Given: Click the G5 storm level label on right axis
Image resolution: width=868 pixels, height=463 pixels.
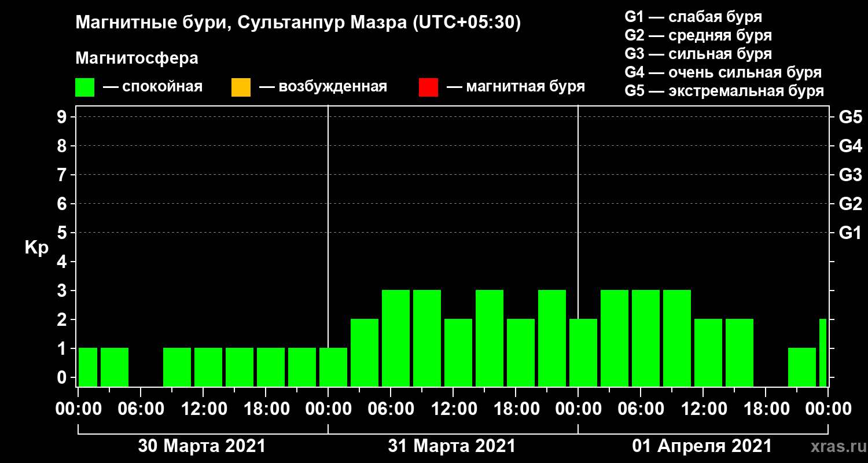Looking at the screenshot, I should coord(850,117).
